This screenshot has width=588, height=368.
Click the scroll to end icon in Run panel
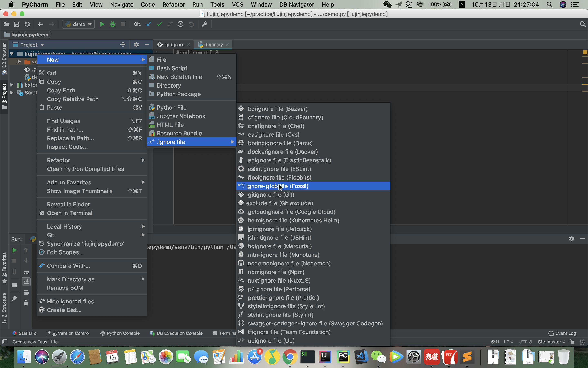[26, 282]
